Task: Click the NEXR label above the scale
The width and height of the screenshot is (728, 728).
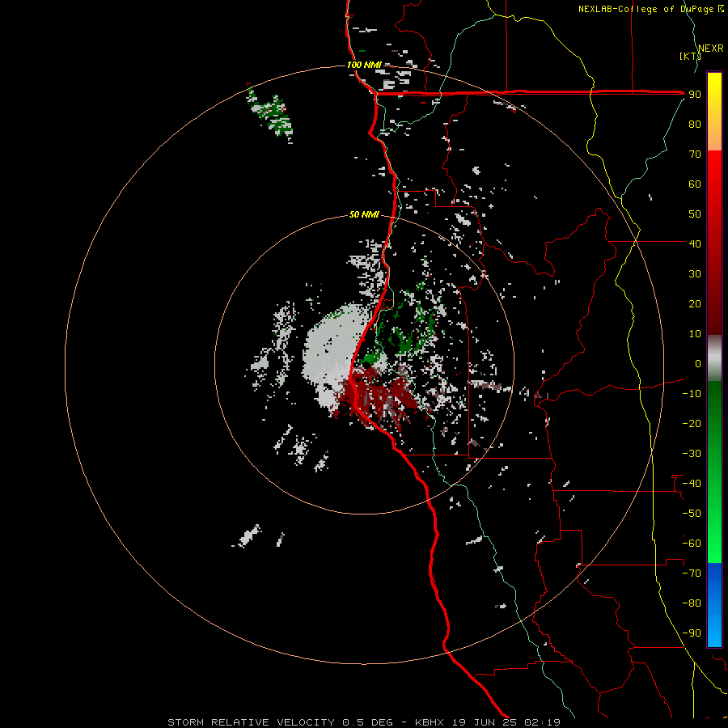Action: tap(710, 49)
